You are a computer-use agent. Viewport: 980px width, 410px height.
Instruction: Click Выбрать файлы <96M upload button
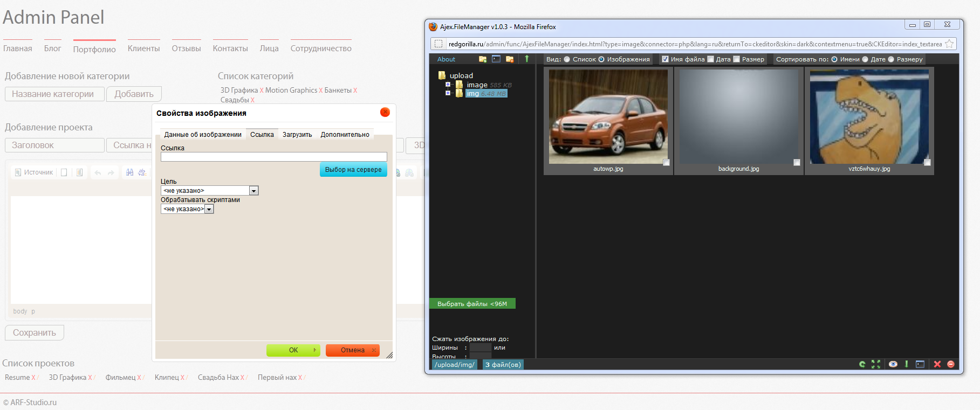[x=472, y=304]
